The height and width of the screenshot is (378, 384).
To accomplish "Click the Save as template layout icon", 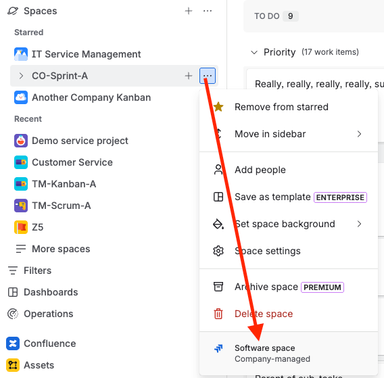I will [218, 197].
